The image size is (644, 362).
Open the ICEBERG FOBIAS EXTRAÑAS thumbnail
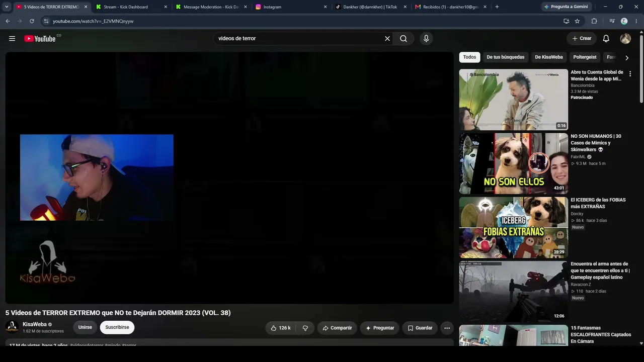(x=514, y=227)
